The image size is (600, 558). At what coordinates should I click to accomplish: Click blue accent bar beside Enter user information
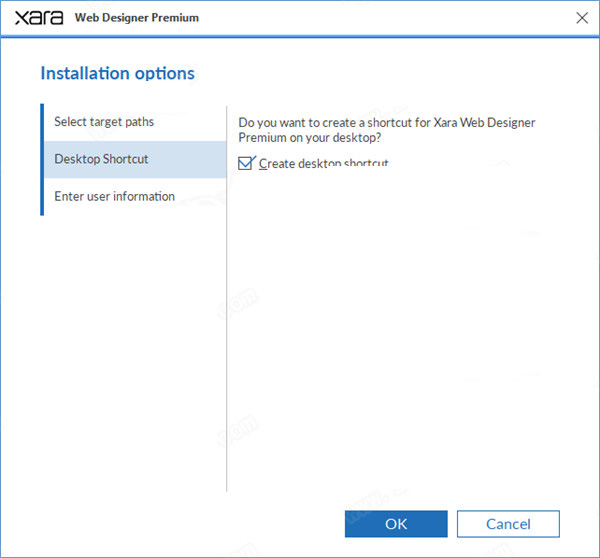[42, 196]
